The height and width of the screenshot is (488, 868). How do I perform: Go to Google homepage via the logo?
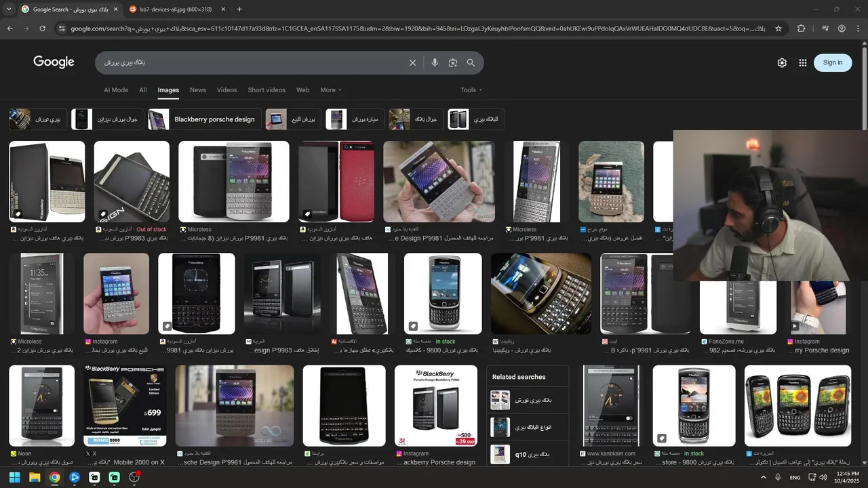[x=54, y=62]
